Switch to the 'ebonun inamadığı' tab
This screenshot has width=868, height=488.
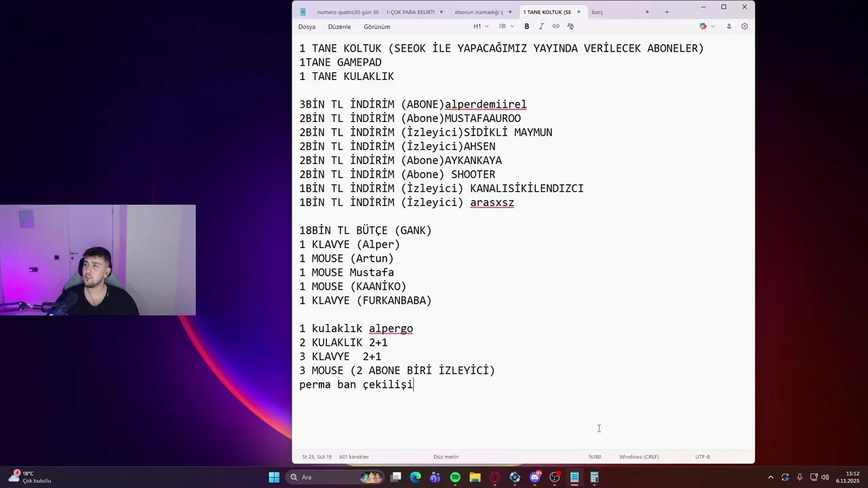483,12
